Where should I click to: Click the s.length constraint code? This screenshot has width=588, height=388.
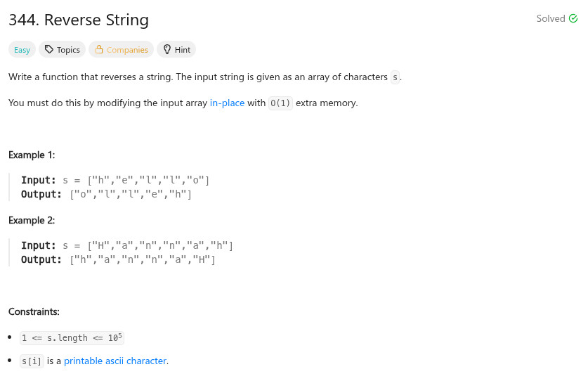tap(72, 338)
